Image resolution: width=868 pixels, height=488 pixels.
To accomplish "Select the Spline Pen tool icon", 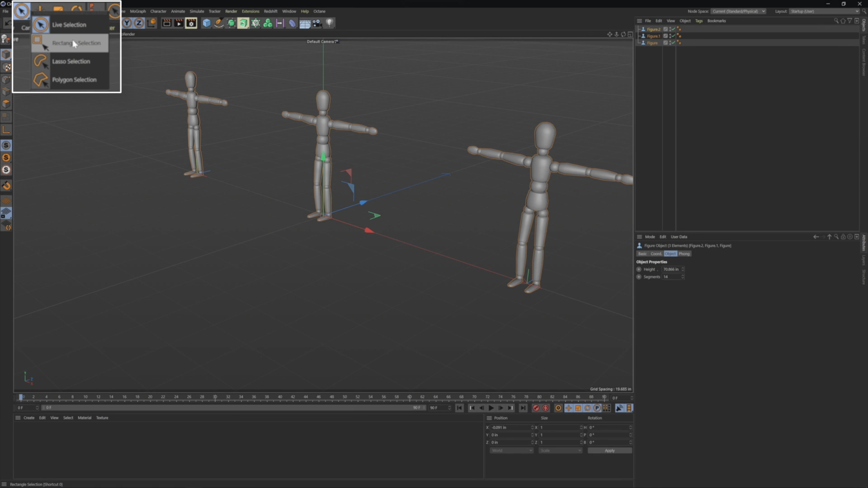I will click(219, 23).
